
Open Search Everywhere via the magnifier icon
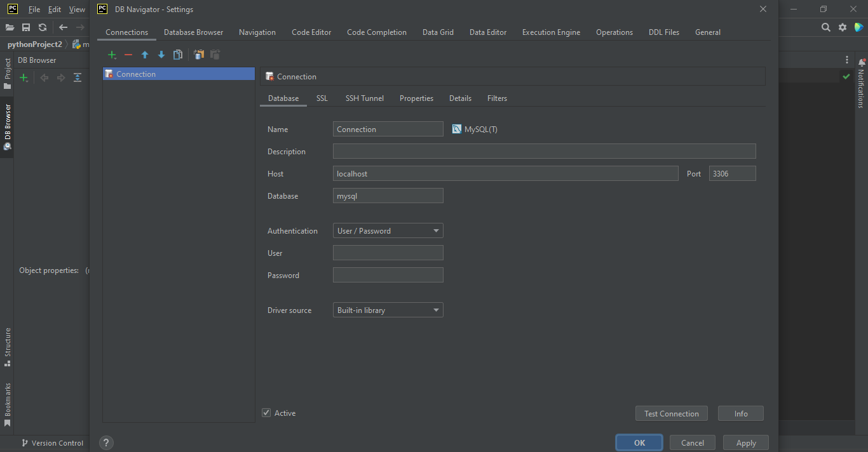coord(825,27)
